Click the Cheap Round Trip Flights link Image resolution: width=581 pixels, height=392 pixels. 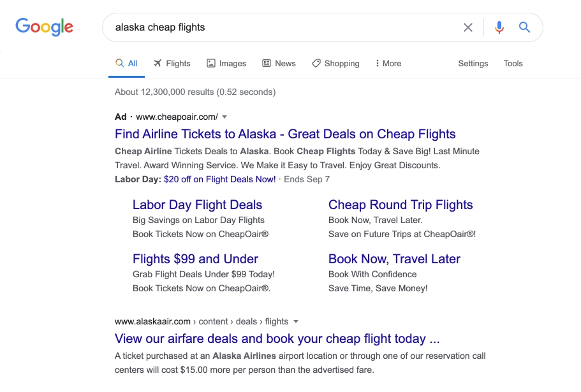click(401, 205)
